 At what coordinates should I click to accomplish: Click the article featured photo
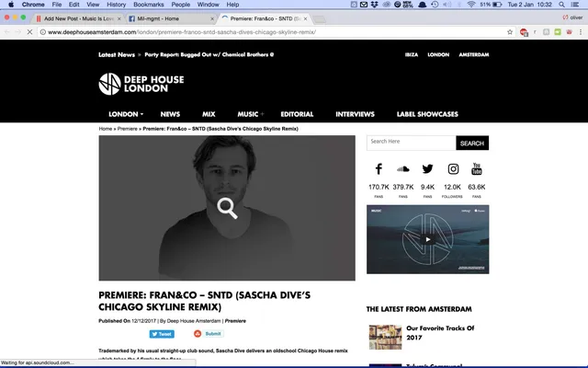click(x=227, y=208)
